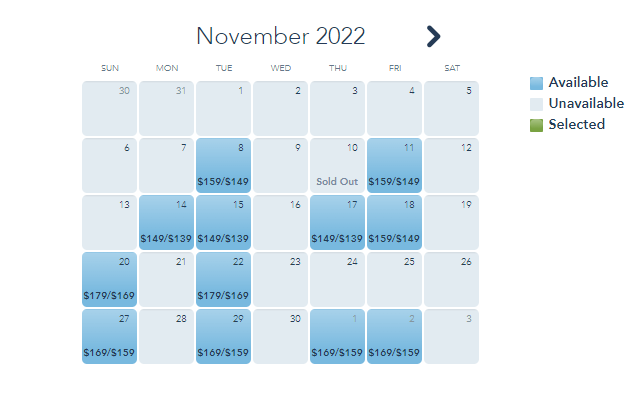Click unavailable November 16 cell
The image size is (642, 406).
280,222
